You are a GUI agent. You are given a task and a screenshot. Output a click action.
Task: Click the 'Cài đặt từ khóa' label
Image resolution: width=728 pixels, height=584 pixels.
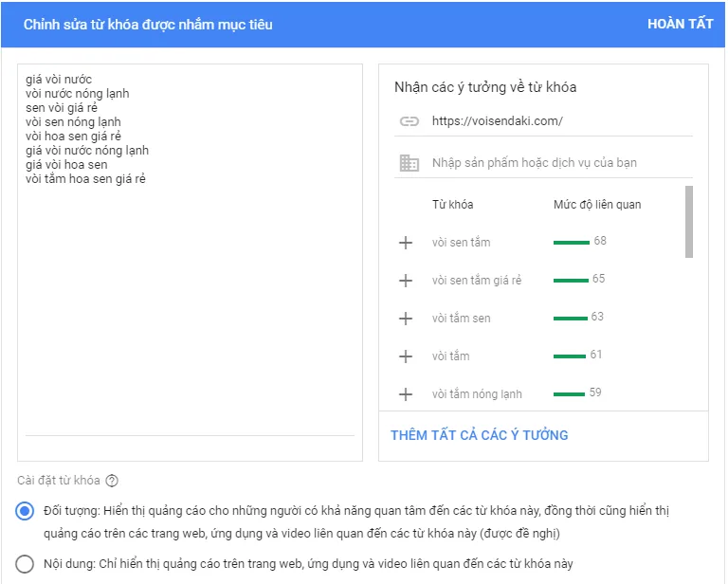pos(59,481)
